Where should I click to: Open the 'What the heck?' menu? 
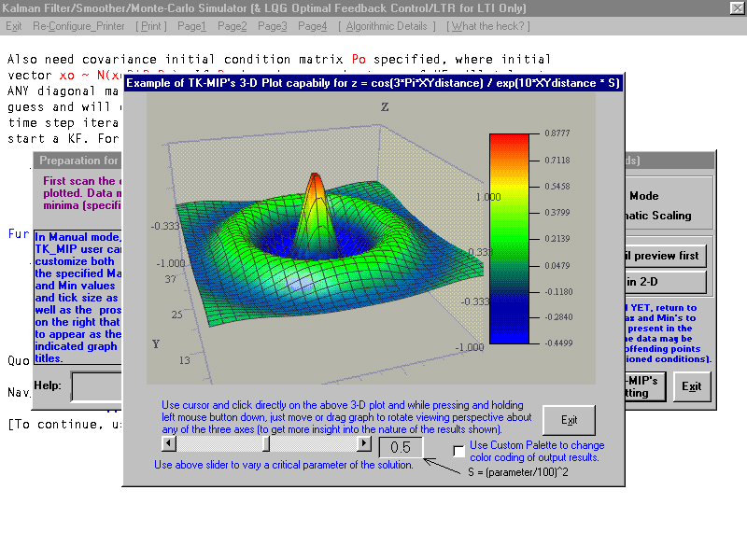[488, 26]
